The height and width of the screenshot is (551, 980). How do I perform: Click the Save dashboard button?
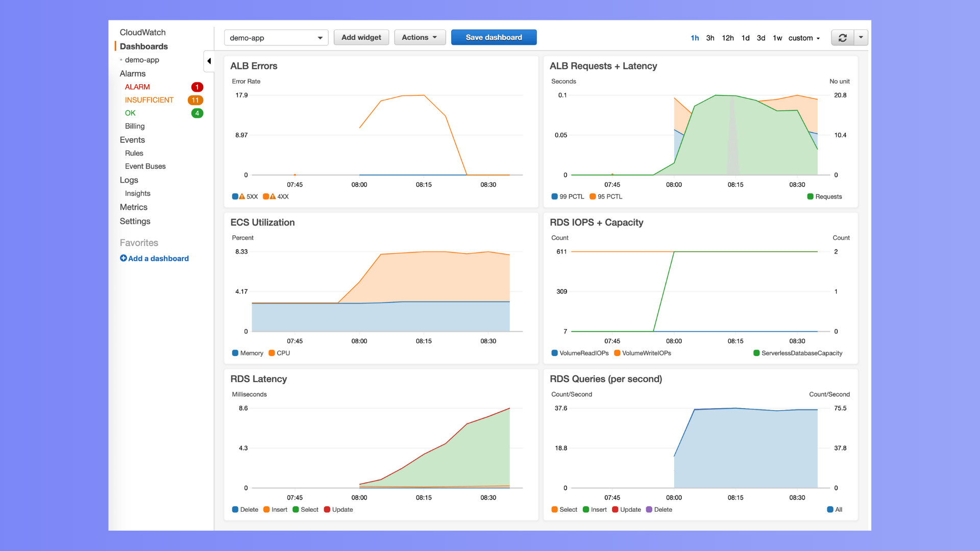493,37
